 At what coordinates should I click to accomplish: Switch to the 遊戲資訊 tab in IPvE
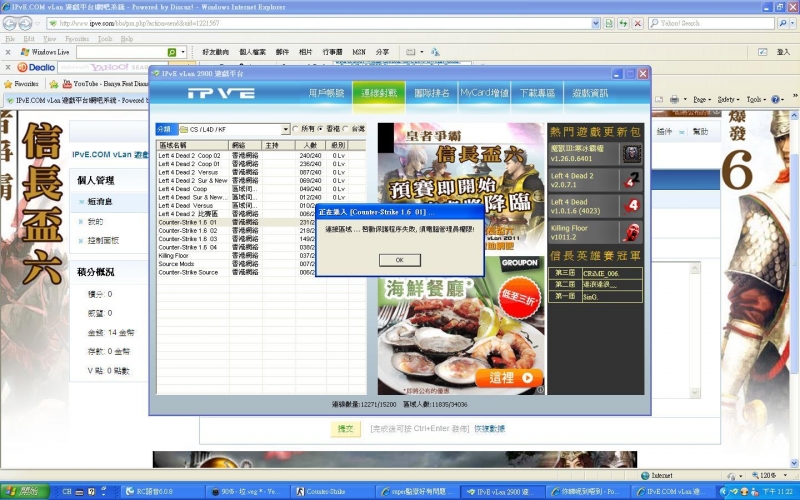tap(590, 93)
